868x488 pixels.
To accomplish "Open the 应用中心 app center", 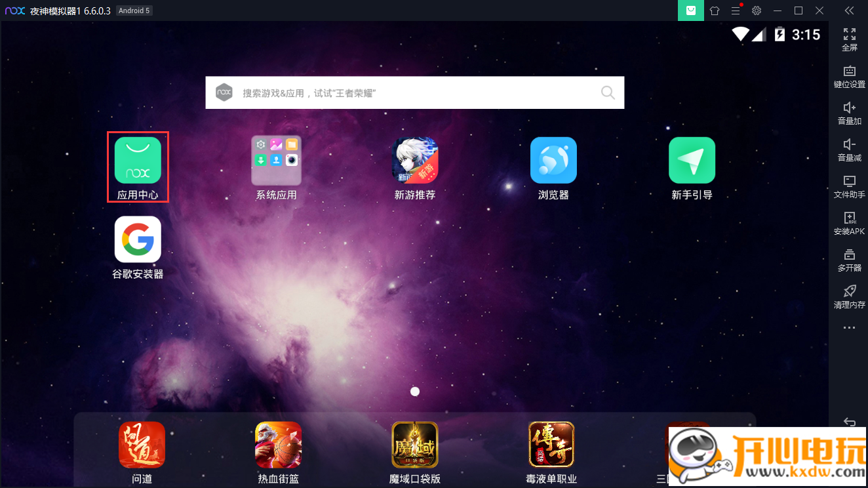I will [x=138, y=161].
